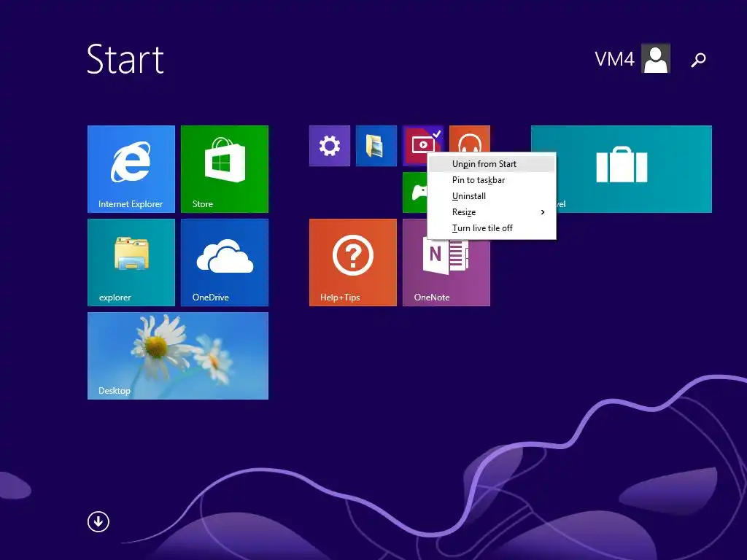Launch the OneNote tile

[446, 274]
